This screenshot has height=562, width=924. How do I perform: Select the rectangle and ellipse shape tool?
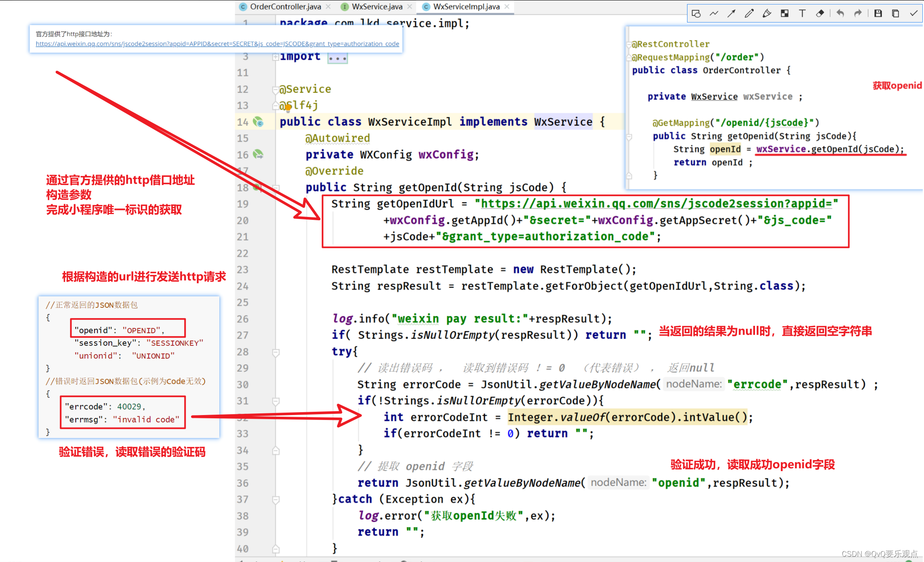pyautogui.click(x=696, y=14)
